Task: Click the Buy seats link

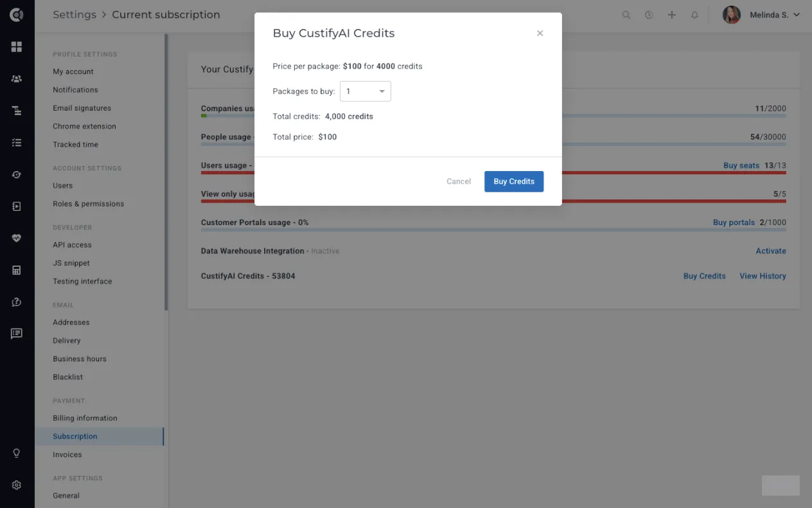Action: [741, 165]
